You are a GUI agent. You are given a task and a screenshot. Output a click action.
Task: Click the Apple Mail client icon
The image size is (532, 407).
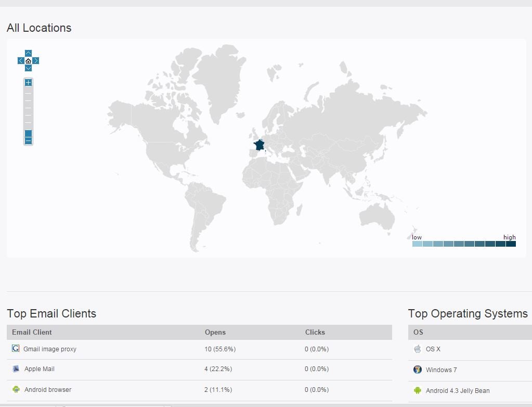pos(16,369)
